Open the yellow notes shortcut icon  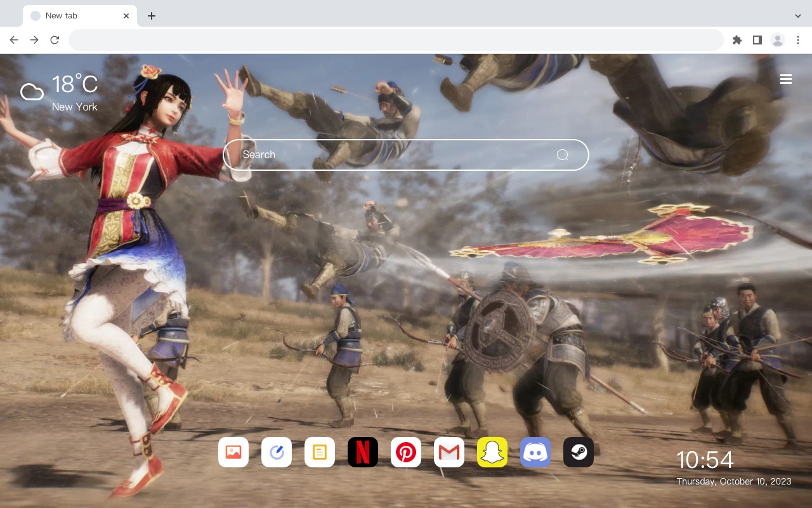tap(320, 452)
